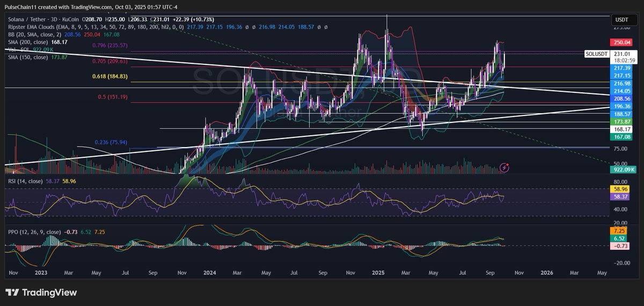Click the SOLUSDT symbol tag near price axis
This screenshot has width=644, height=306.
point(597,54)
